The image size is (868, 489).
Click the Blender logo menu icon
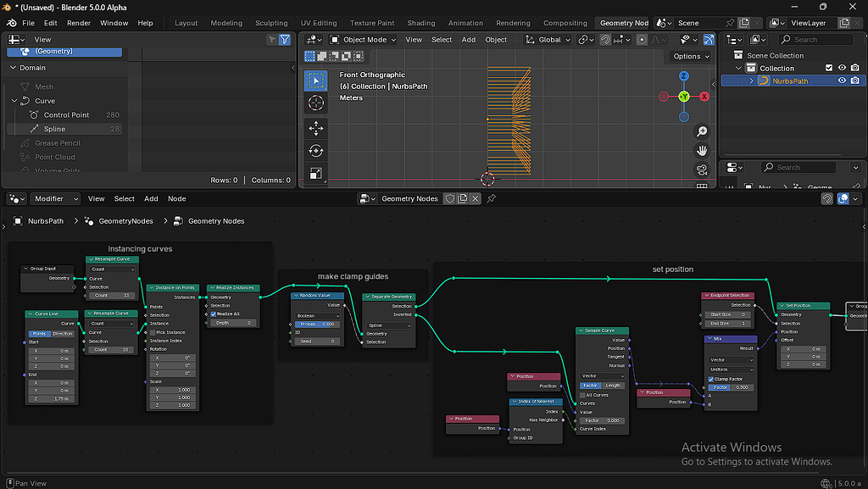11,23
